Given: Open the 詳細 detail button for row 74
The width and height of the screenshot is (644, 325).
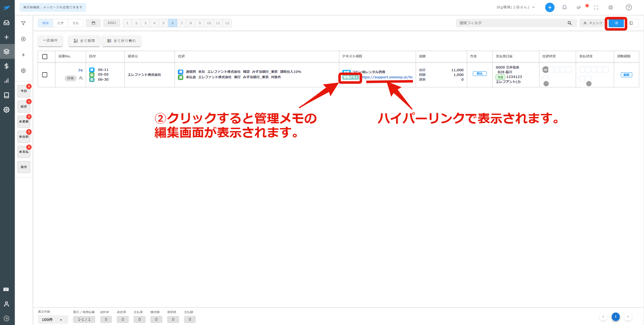Looking at the screenshot, I should click(x=70, y=78).
